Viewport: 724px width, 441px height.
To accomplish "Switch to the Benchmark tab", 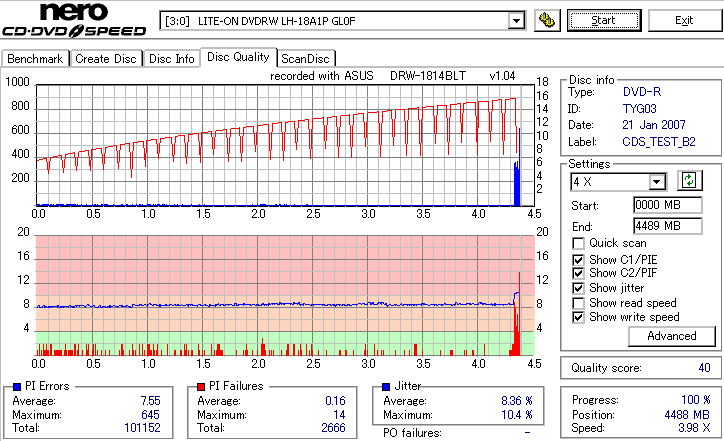I will (x=35, y=59).
